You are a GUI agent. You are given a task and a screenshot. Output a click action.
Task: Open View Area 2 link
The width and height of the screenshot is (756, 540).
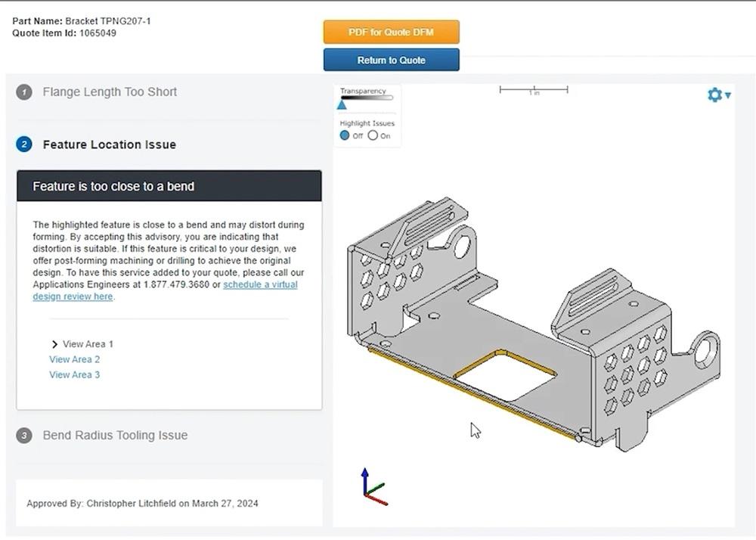pos(74,359)
